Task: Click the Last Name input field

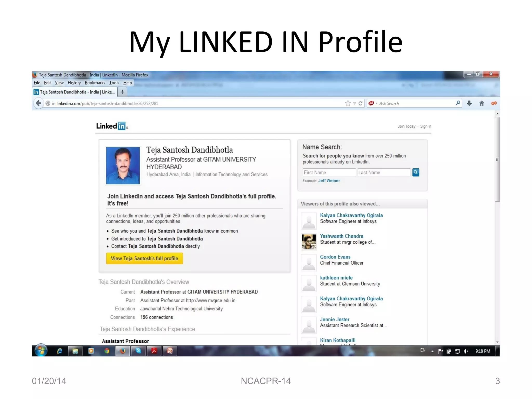Action: [384, 172]
